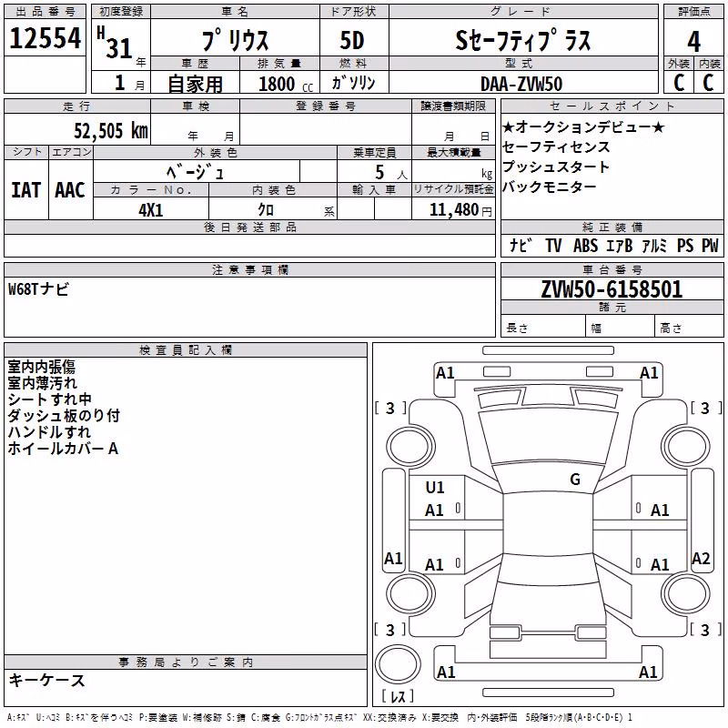Click the AAC air conditioner value

coord(70,190)
